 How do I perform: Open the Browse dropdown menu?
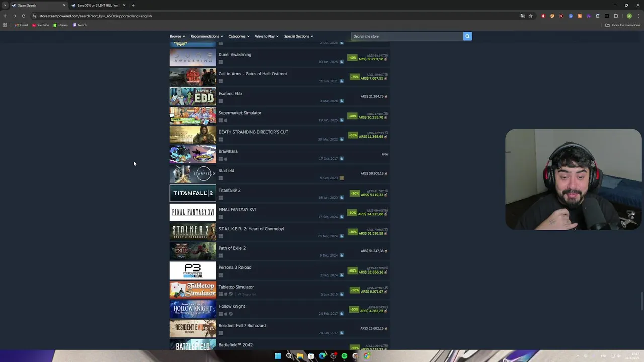[x=177, y=36]
